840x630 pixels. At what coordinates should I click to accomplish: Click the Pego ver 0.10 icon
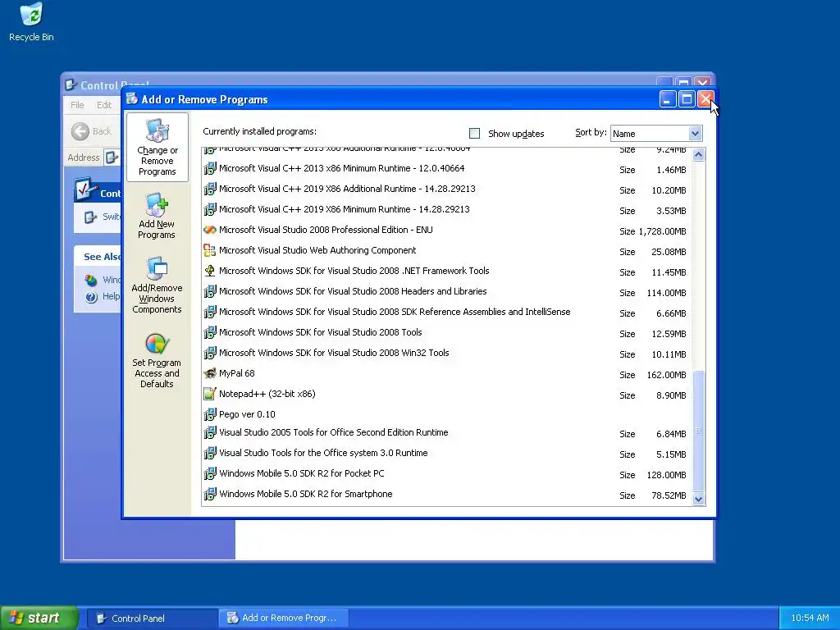[x=210, y=414]
